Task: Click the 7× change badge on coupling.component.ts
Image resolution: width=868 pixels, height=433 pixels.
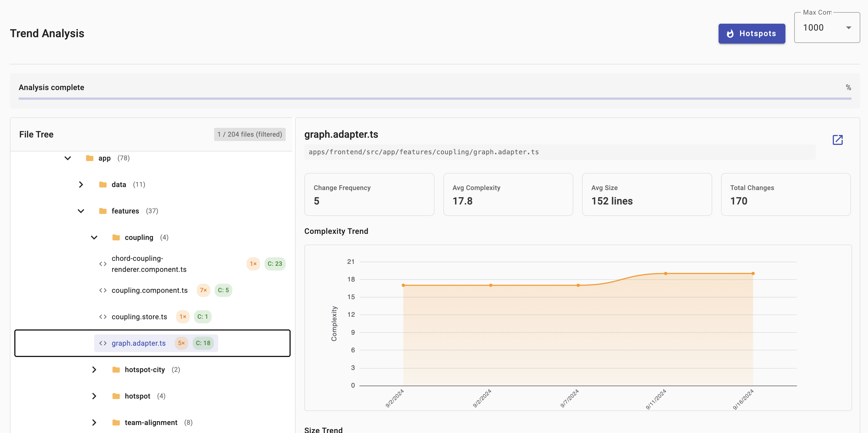Action: click(x=203, y=290)
